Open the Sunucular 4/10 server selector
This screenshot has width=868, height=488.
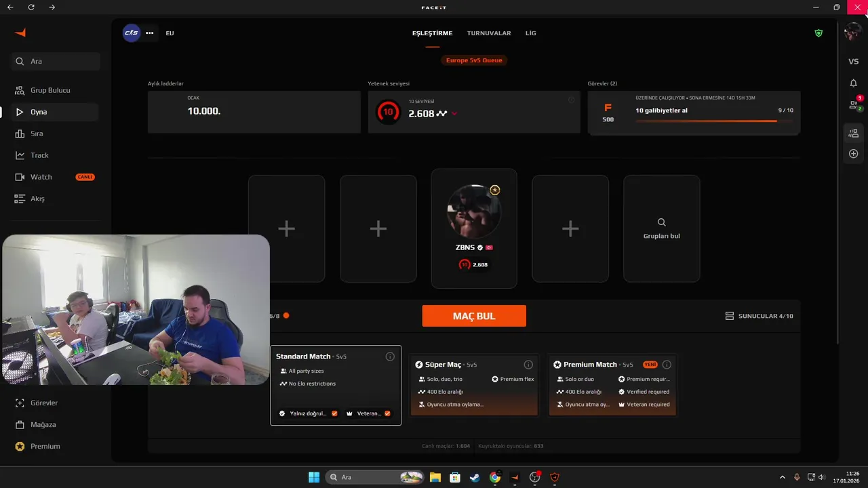(759, 316)
